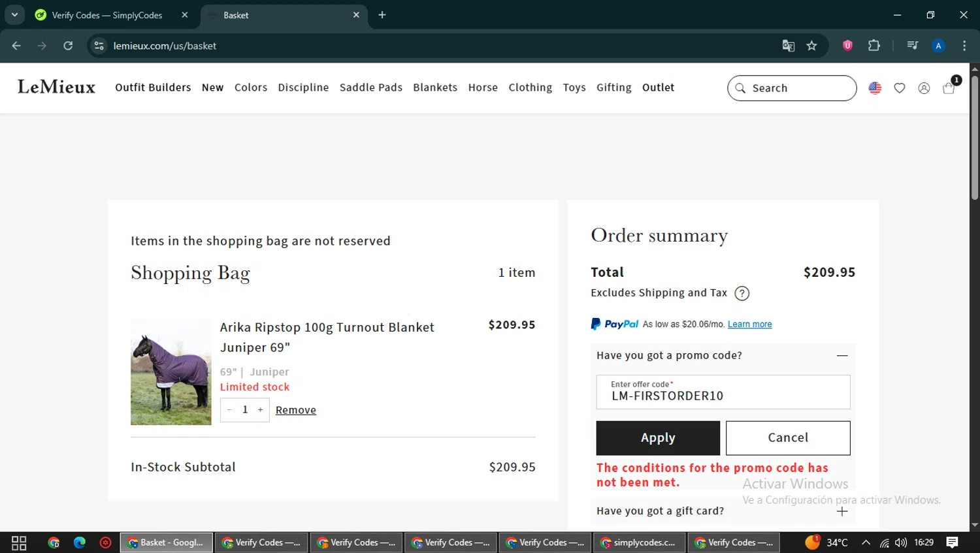This screenshot has height=553, width=980.
Task: Open the Chrome profile avatar
Action: [938, 46]
